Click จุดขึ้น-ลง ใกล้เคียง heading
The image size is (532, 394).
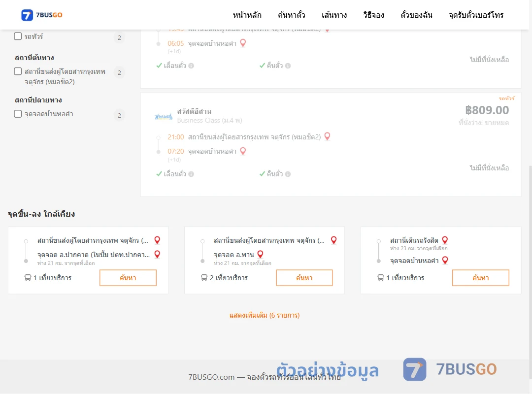41,214
